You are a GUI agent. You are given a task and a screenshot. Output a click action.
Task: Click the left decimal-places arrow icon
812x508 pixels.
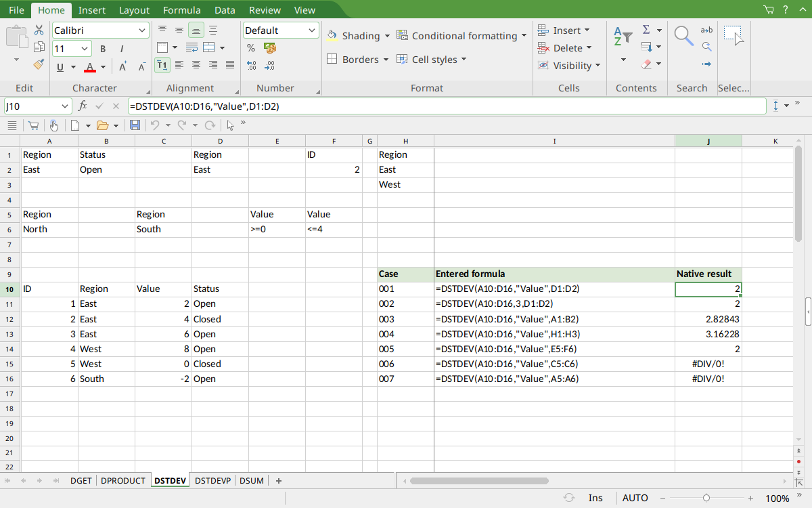click(251, 66)
